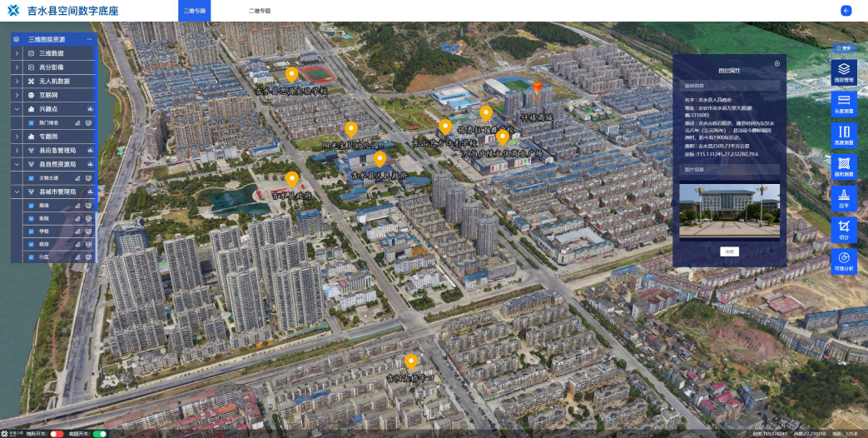Click the chart icon beside 县自然资源局
This screenshot has width=868, height=438.
[x=90, y=164]
